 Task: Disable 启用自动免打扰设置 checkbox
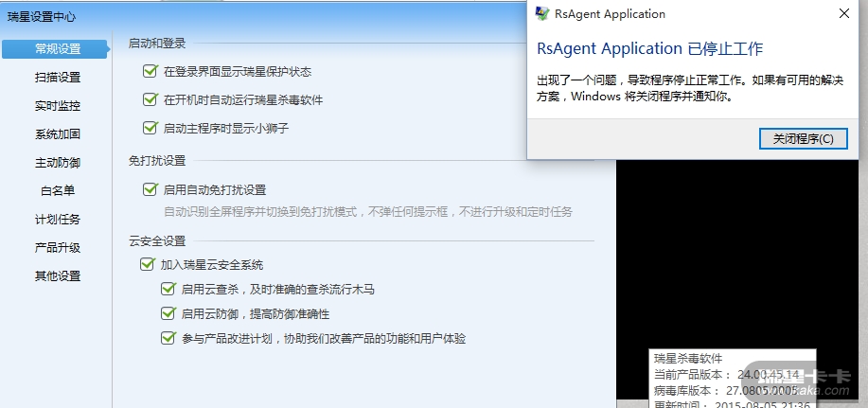click(150, 189)
